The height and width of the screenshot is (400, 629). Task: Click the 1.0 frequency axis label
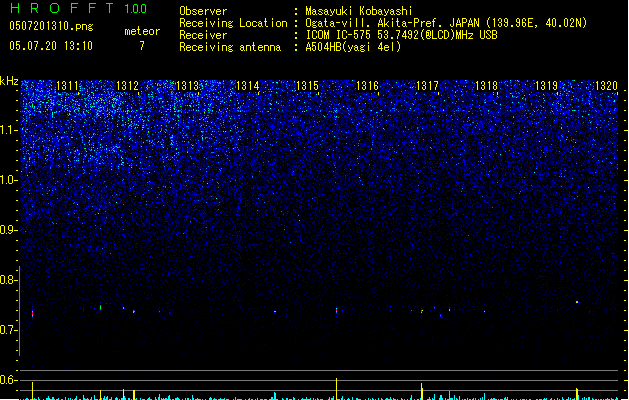point(9,180)
